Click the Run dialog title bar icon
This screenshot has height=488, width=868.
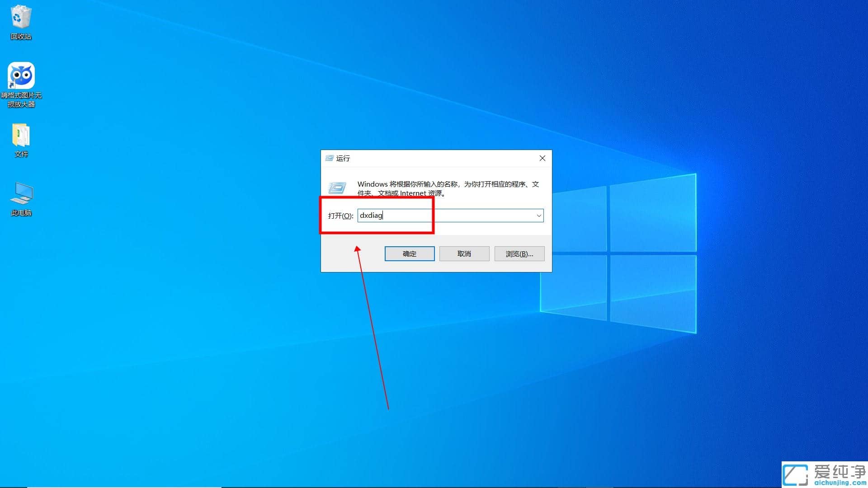[x=330, y=158]
